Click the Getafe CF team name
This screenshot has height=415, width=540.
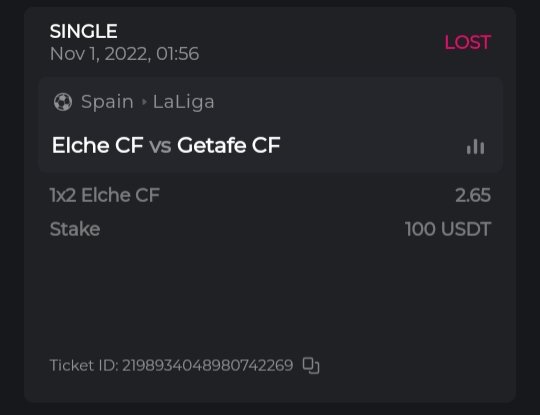229,145
